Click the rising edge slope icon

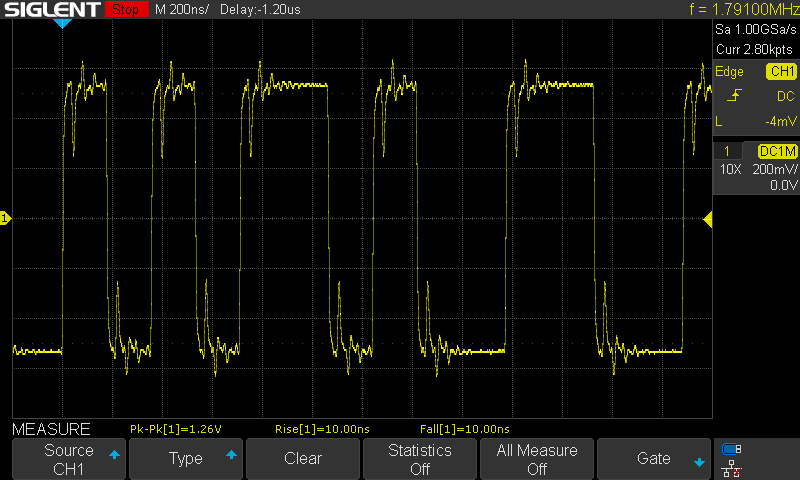click(735, 96)
